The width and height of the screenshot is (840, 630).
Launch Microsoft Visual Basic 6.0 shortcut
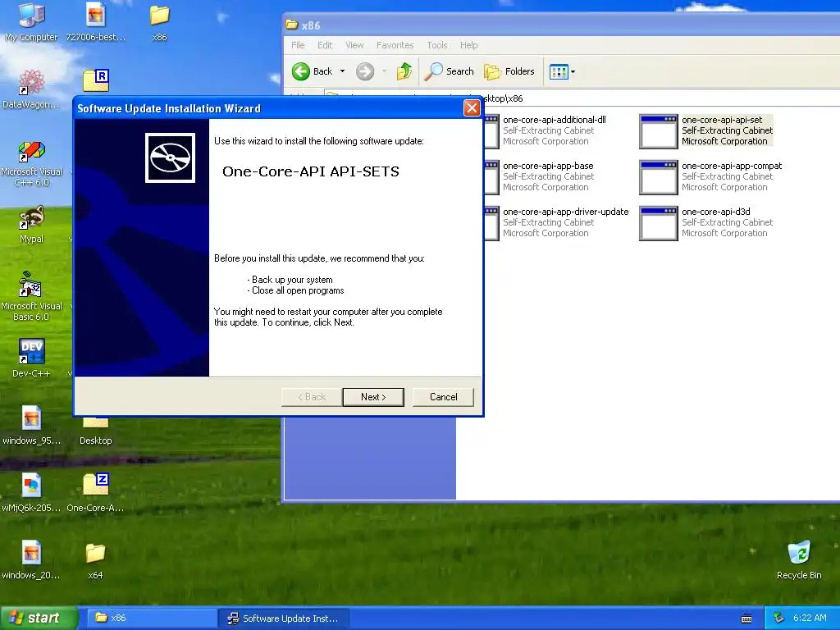[x=31, y=295]
